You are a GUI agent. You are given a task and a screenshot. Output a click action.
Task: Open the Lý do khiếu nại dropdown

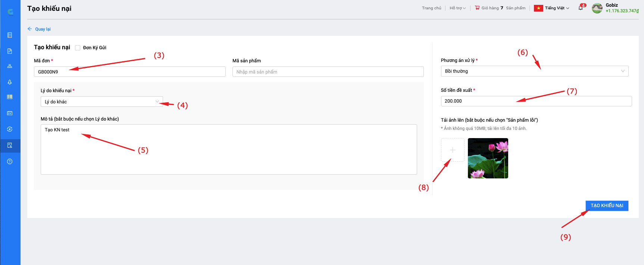coord(101,102)
